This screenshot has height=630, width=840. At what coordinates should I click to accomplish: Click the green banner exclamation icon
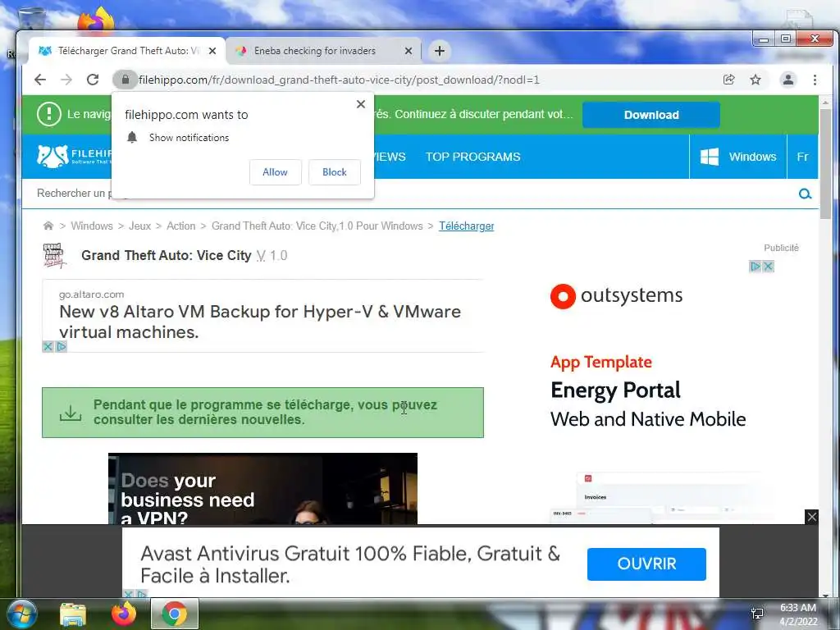click(48, 114)
